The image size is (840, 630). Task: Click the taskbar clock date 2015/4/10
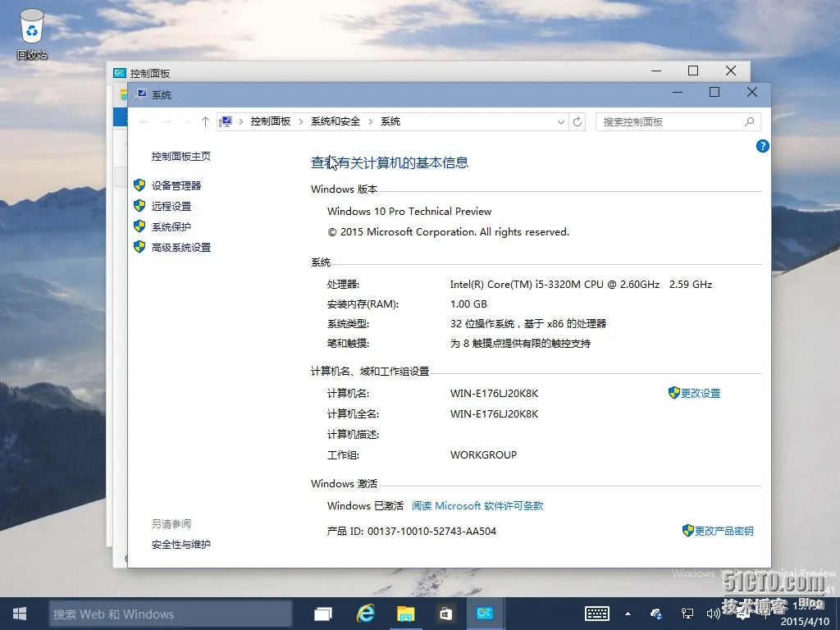tap(805, 622)
